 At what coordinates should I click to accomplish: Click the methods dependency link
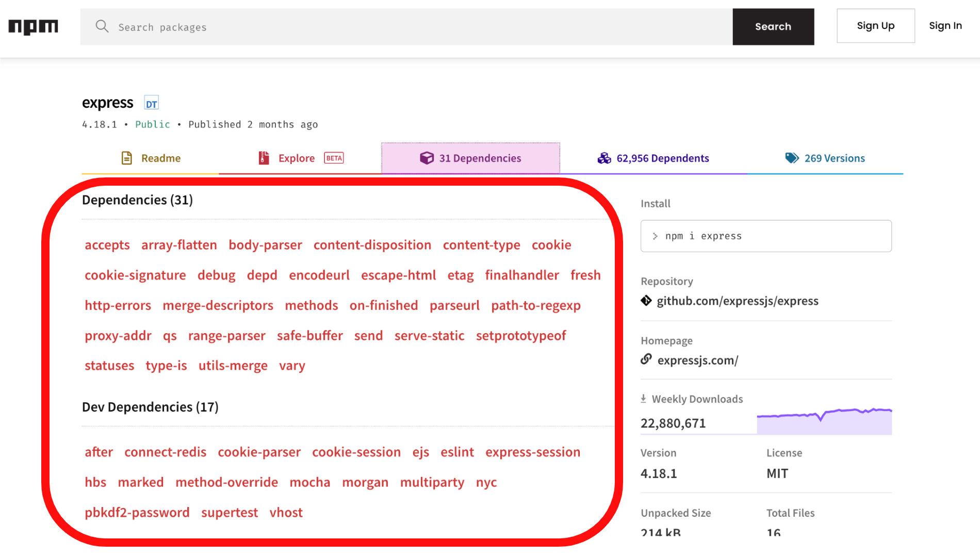click(312, 305)
